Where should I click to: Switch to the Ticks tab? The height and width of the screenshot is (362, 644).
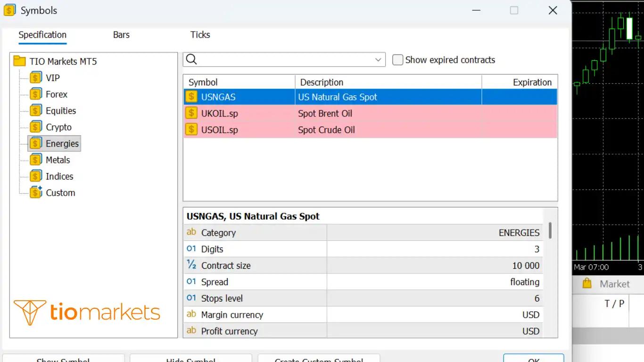pyautogui.click(x=200, y=35)
